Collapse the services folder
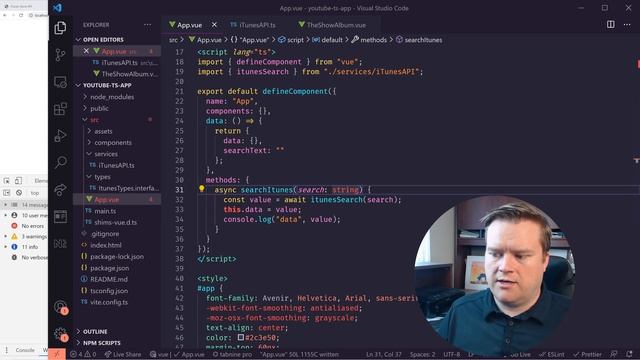640x360 pixels. [89, 154]
